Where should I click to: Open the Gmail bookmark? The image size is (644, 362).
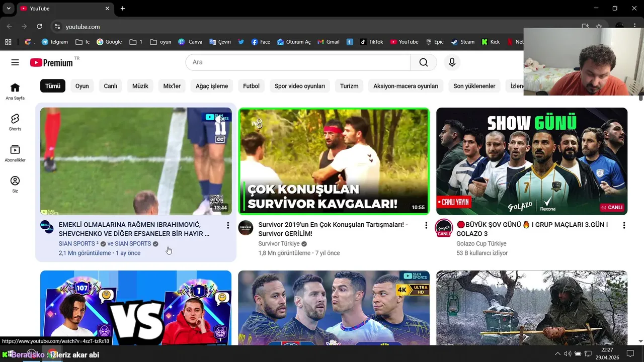(329, 42)
